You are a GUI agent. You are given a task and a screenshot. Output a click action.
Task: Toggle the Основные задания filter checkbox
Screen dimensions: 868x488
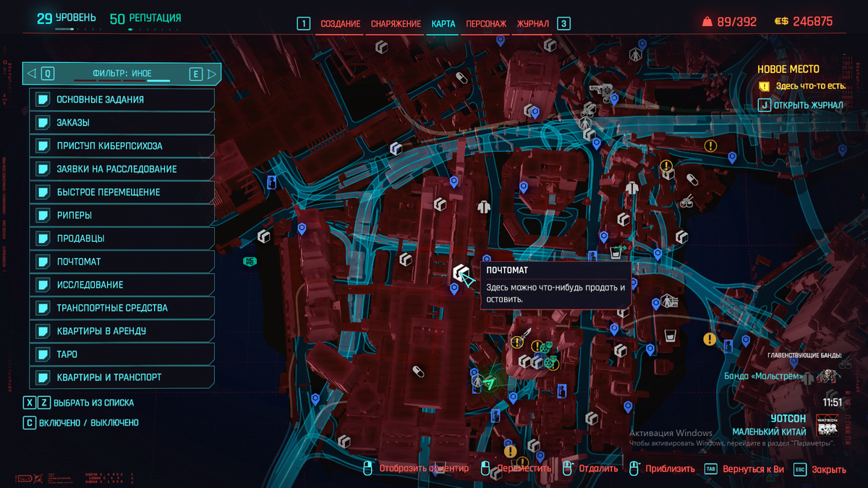[43, 100]
